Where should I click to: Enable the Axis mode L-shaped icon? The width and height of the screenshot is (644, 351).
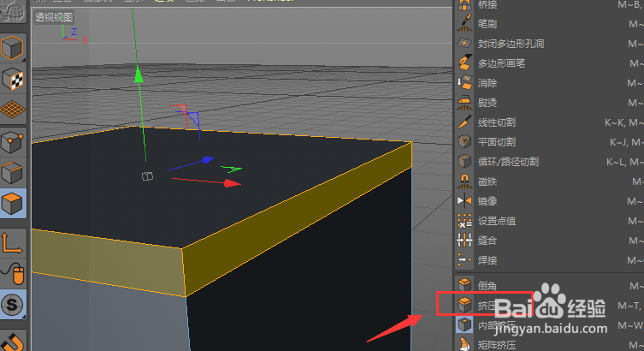pyautogui.click(x=12, y=243)
